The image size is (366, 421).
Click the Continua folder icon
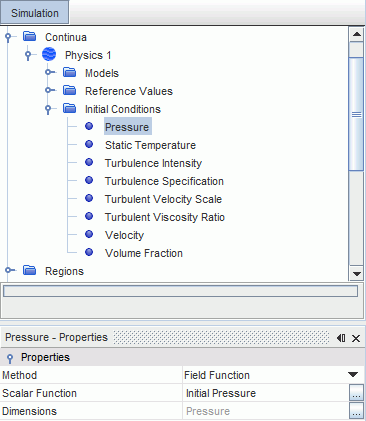tap(30, 36)
